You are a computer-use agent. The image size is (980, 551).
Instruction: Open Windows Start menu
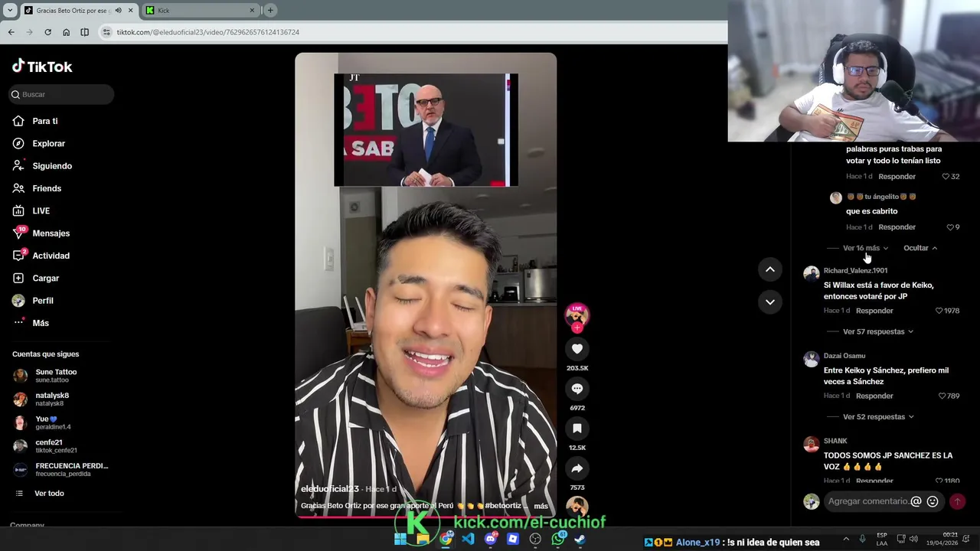(400, 540)
